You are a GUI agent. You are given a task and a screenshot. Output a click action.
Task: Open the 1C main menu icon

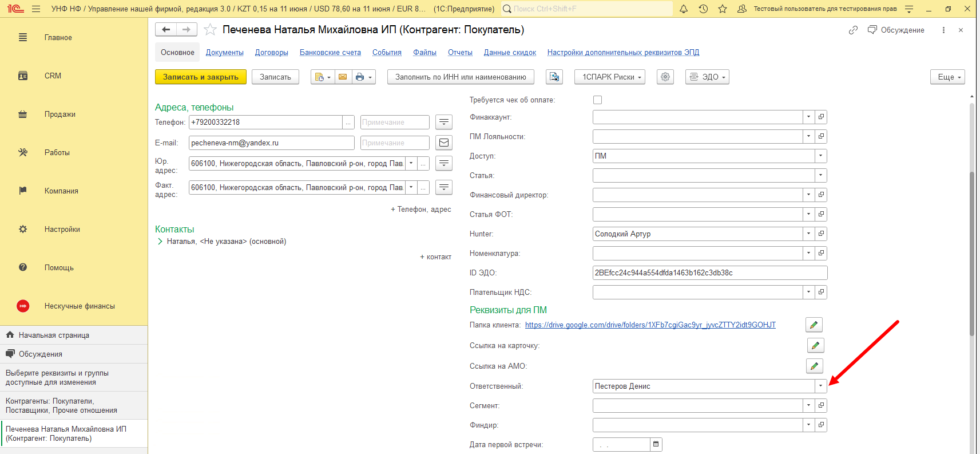tap(15, 9)
